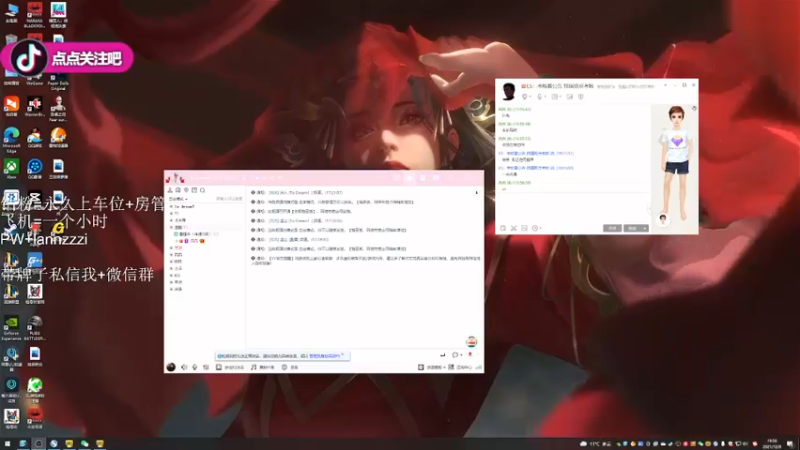Open send button dropdown arrow in chat window
The width and height of the screenshot is (800, 450).
(645, 228)
